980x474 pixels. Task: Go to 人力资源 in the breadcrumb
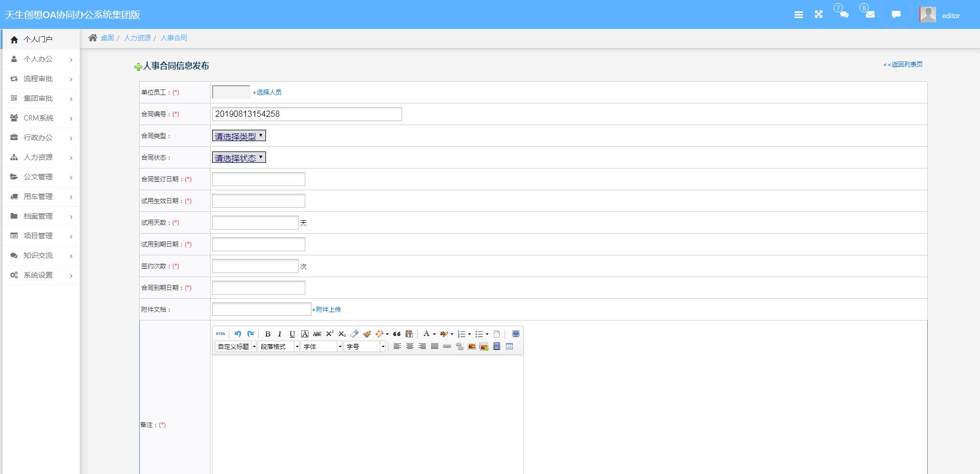(137, 38)
